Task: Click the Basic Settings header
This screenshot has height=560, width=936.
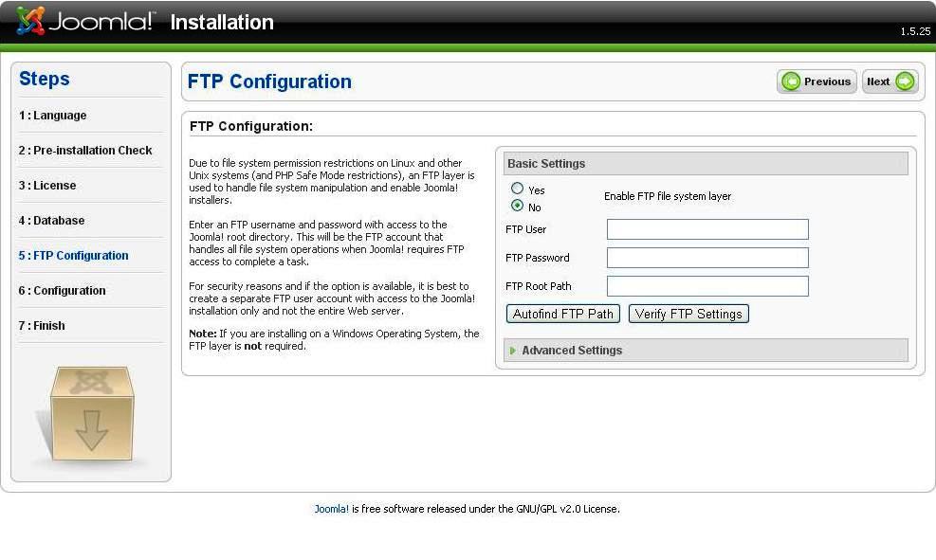Action: pyautogui.click(x=707, y=163)
